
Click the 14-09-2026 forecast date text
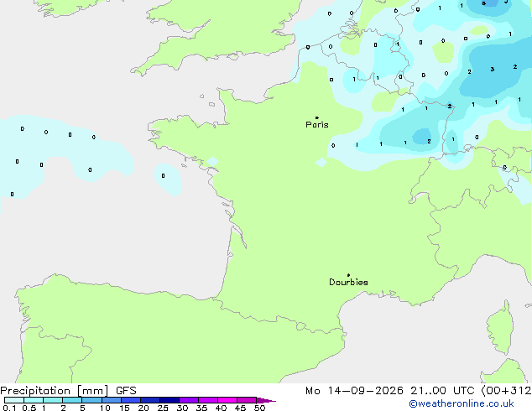point(365,391)
